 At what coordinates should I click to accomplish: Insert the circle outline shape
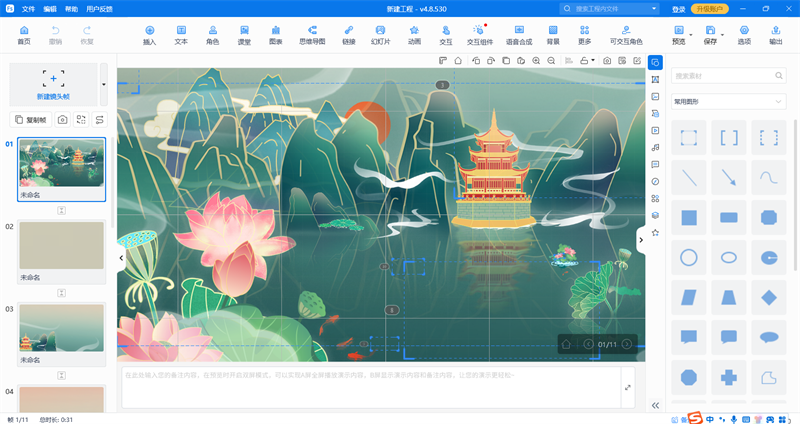point(689,257)
